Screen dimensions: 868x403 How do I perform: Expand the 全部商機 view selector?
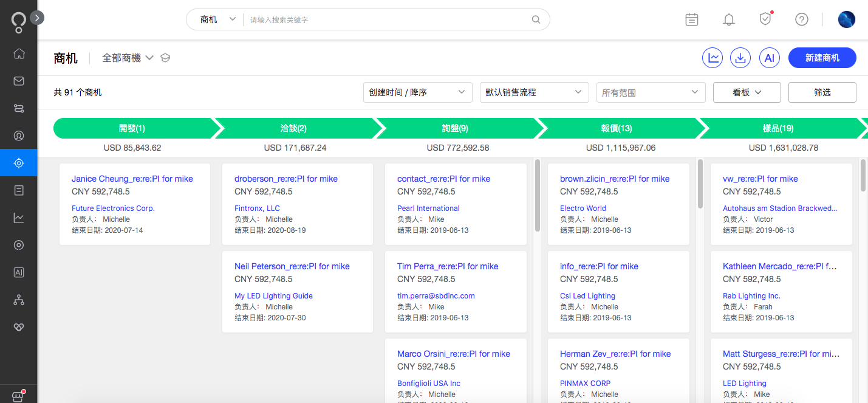point(128,58)
